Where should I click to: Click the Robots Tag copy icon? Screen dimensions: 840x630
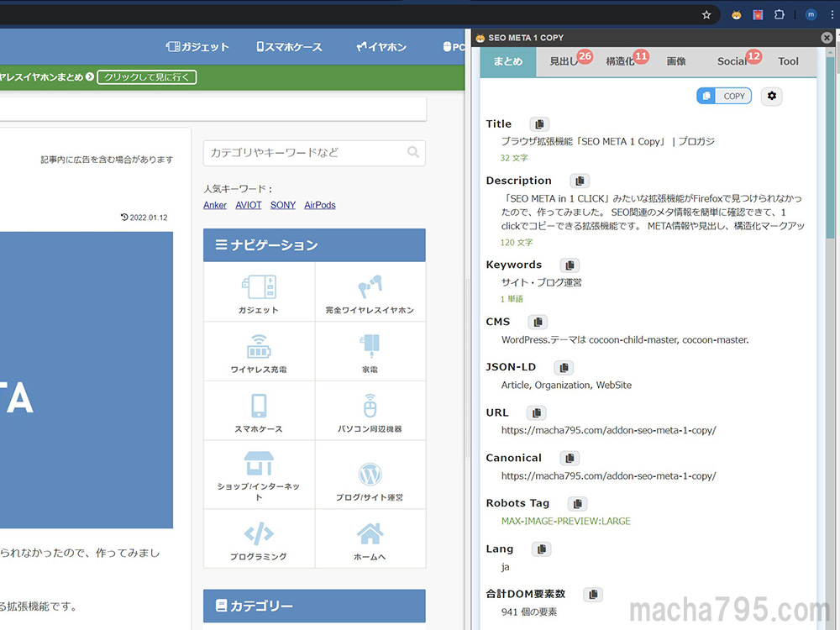pos(578,503)
